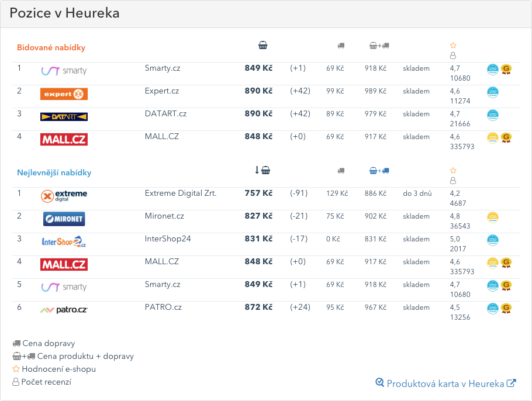
Task: Click the truck delivery icon in Bidované nabídky header
Action: point(341,46)
